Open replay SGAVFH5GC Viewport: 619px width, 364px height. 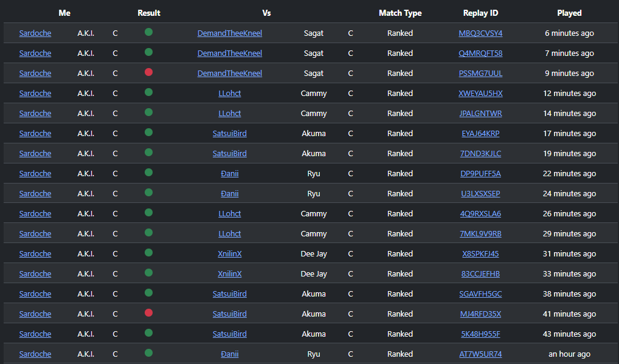[480, 294]
